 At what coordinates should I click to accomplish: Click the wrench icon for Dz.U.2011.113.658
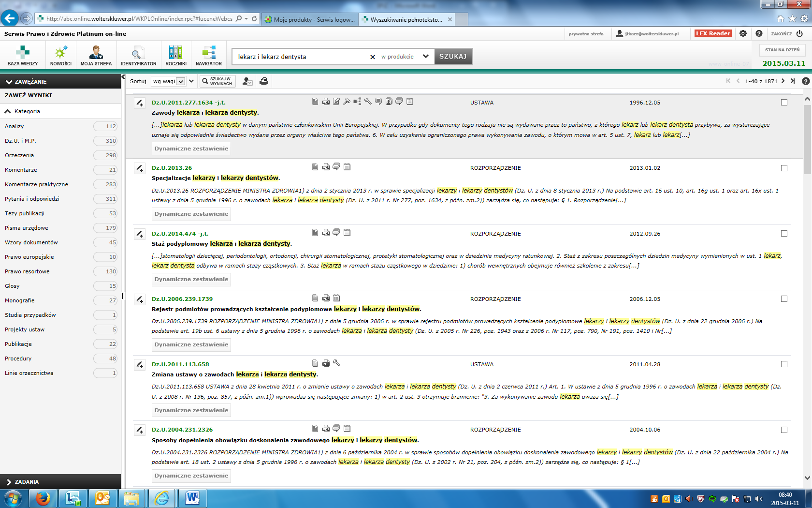click(x=337, y=363)
